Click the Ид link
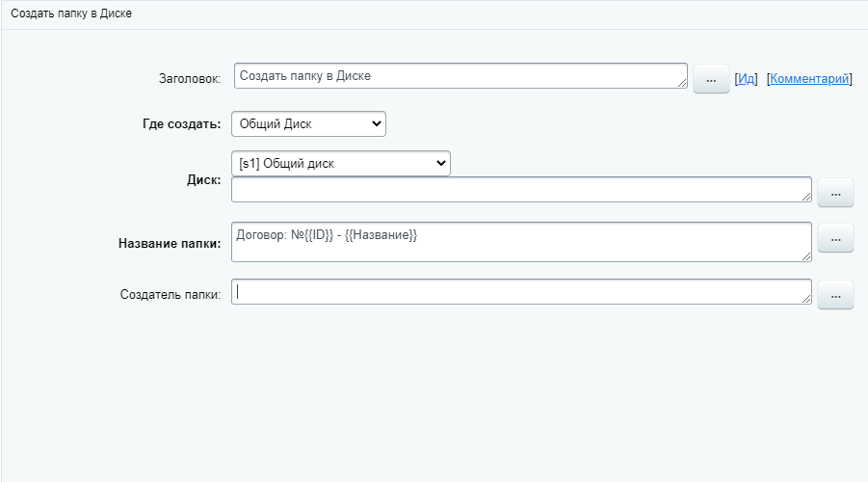 747,79
